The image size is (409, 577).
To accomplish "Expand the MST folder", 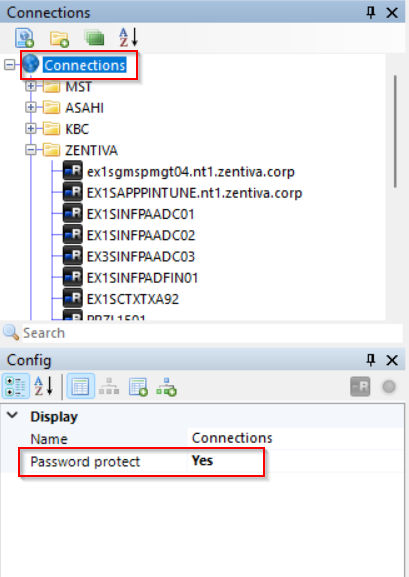I will (31, 86).
